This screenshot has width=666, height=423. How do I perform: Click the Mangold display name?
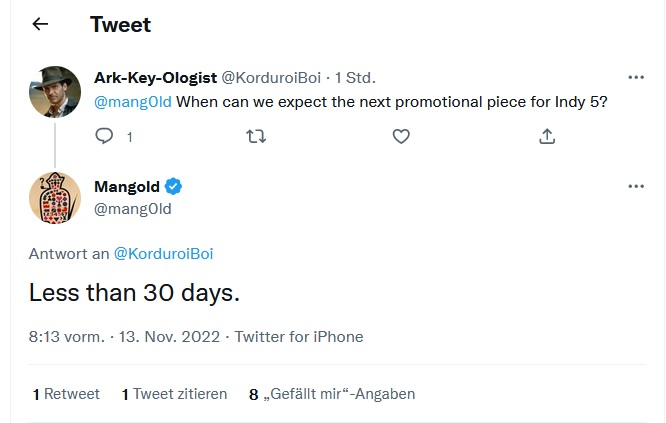pos(127,187)
